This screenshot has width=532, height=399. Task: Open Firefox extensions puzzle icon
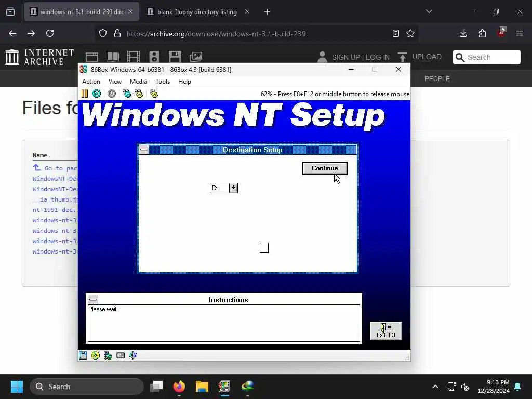482,33
